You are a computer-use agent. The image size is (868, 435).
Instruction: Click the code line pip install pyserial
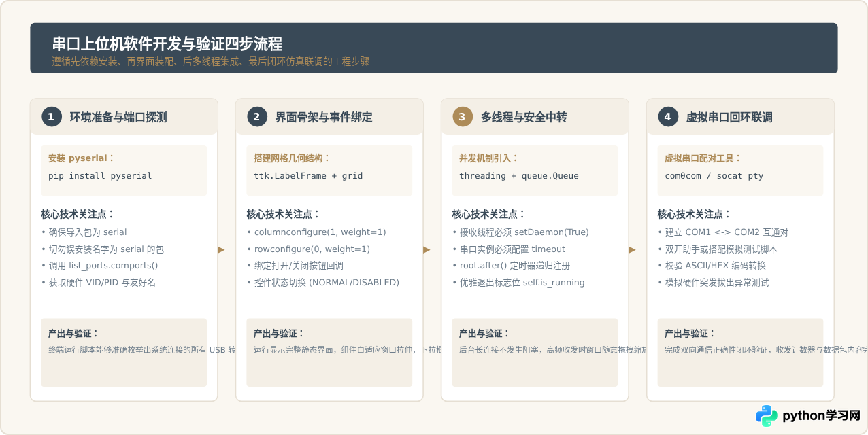coord(100,176)
